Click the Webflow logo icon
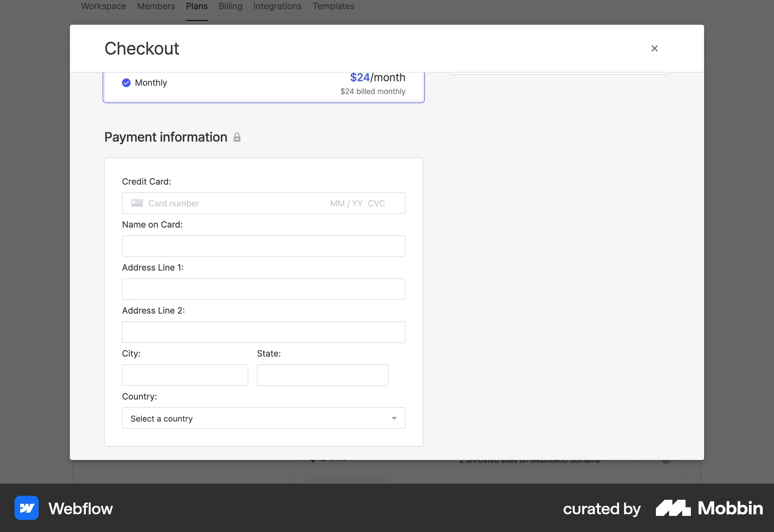Image resolution: width=774 pixels, height=532 pixels. point(26,508)
